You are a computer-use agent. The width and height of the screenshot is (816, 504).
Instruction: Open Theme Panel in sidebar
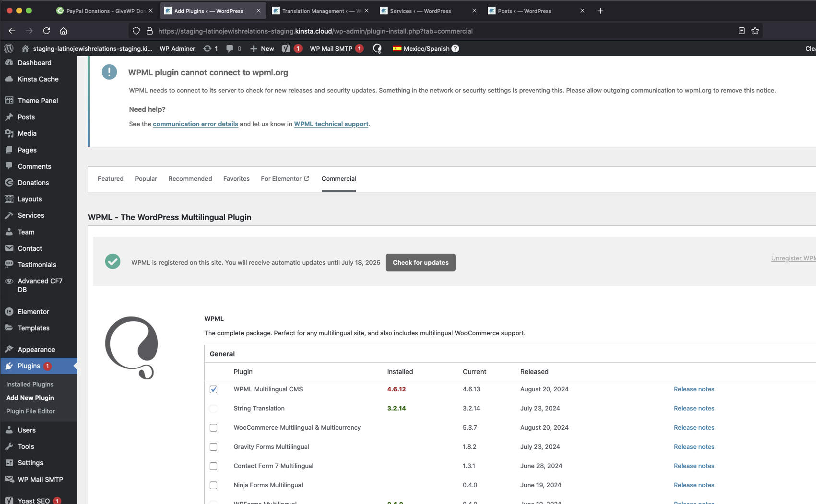[38, 101]
